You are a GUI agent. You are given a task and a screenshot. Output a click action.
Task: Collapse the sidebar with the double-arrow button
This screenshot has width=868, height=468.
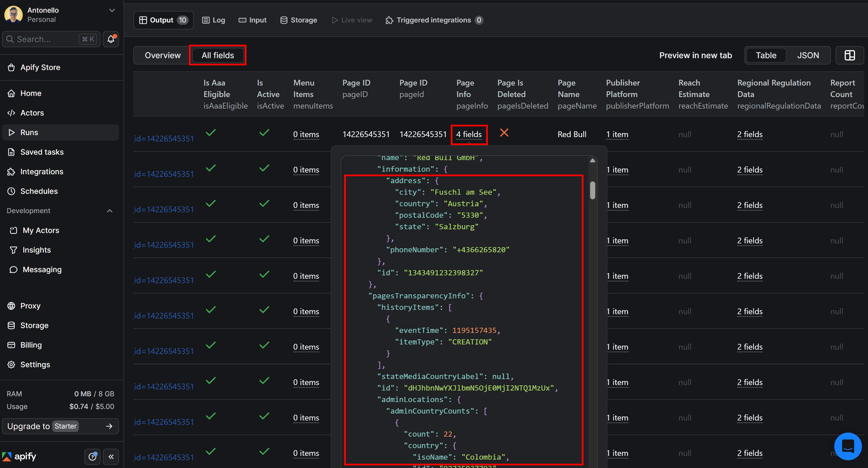tap(111, 456)
